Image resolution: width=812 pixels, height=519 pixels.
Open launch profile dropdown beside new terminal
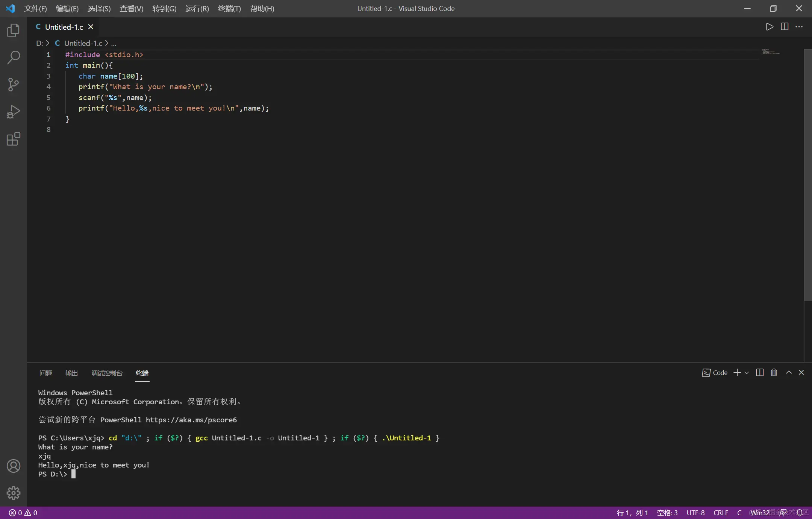point(747,373)
